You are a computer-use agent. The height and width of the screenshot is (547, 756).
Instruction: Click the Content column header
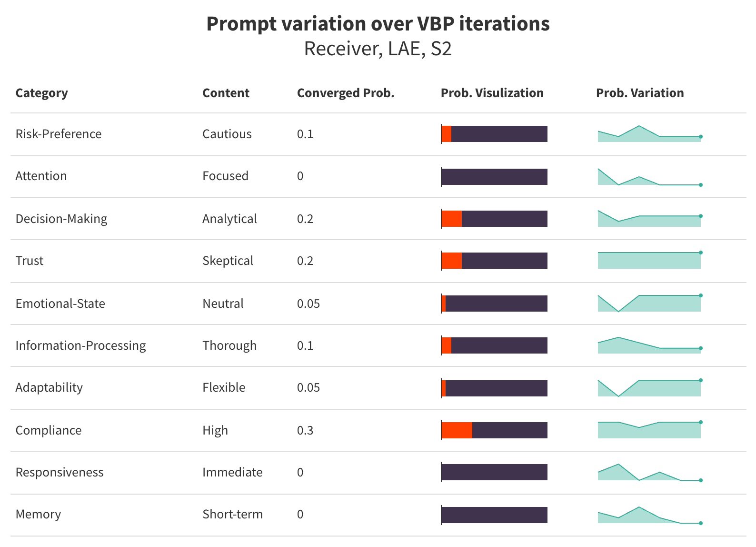pyautogui.click(x=226, y=93)
